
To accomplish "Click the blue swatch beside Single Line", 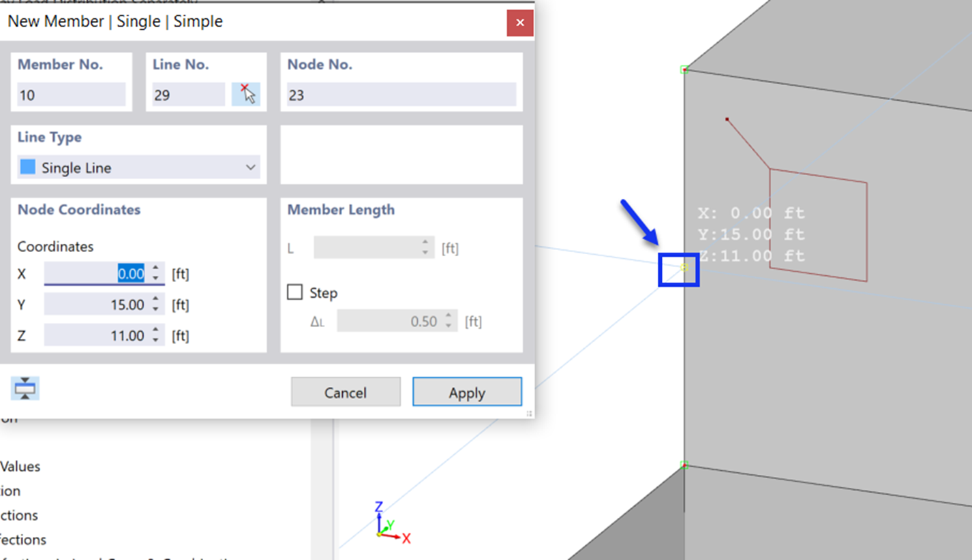I will tap(27, 167).
